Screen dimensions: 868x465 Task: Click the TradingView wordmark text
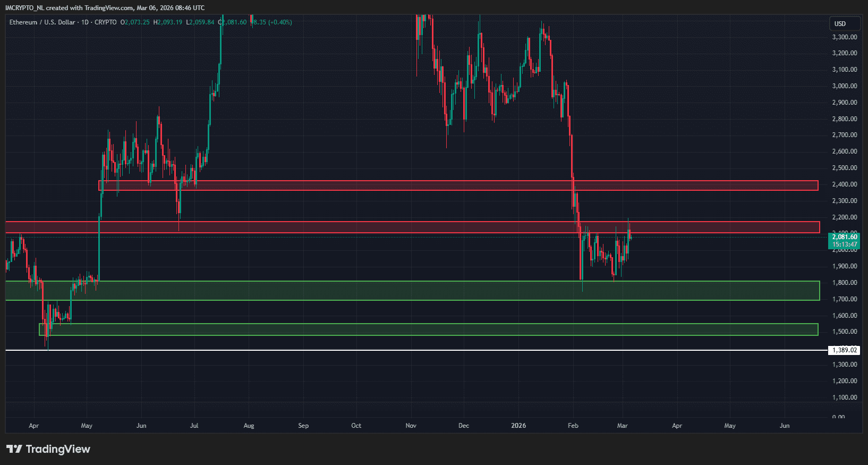pyautogui.click(x=58, y=449)
